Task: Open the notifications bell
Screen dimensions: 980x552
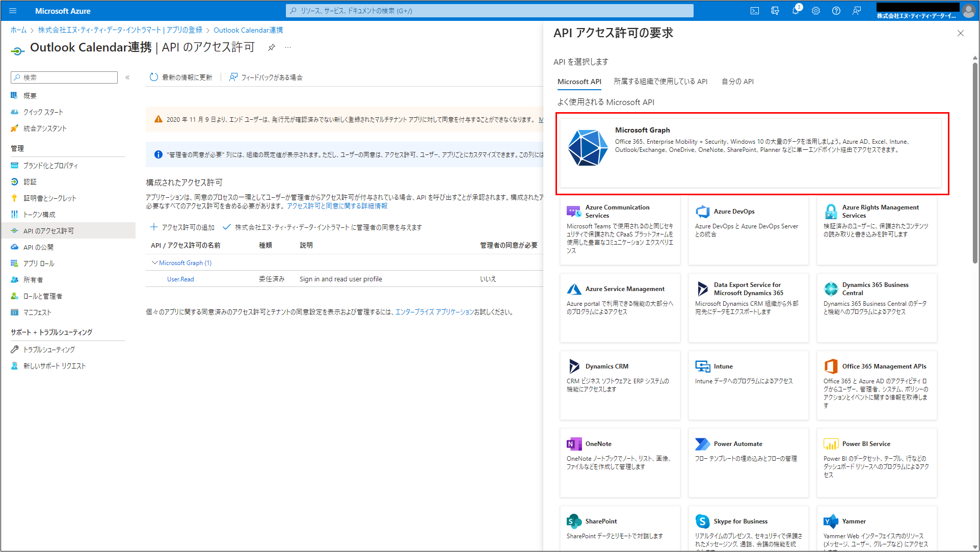Action: click(x=796, y=11)
